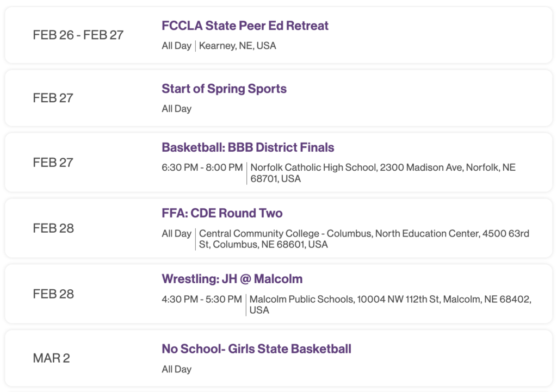Click the 4:30 PM - 5:30 PM time
Screen dimensions: 557x392
(x=202, y=299)
